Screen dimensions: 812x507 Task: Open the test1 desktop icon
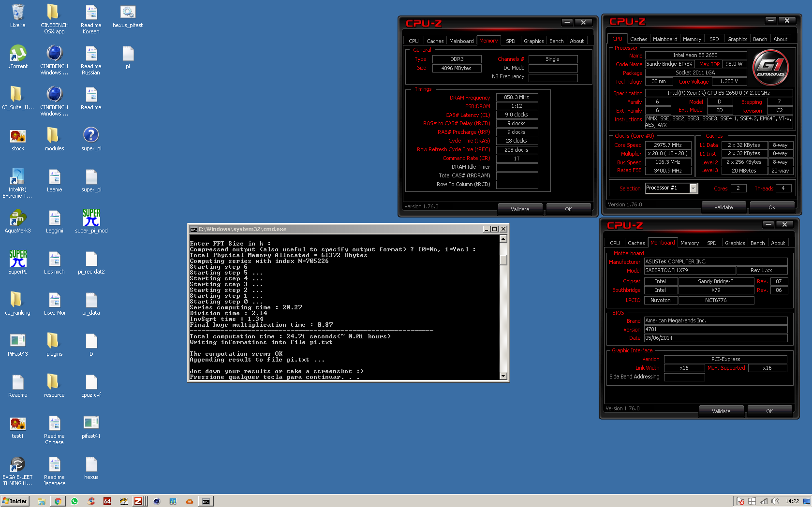pos(18,426)
